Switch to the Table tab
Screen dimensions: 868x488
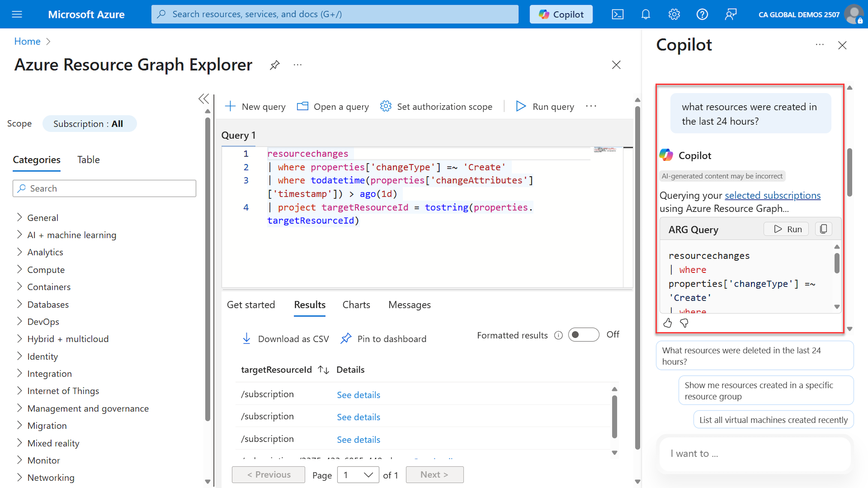tap(89, 160)
